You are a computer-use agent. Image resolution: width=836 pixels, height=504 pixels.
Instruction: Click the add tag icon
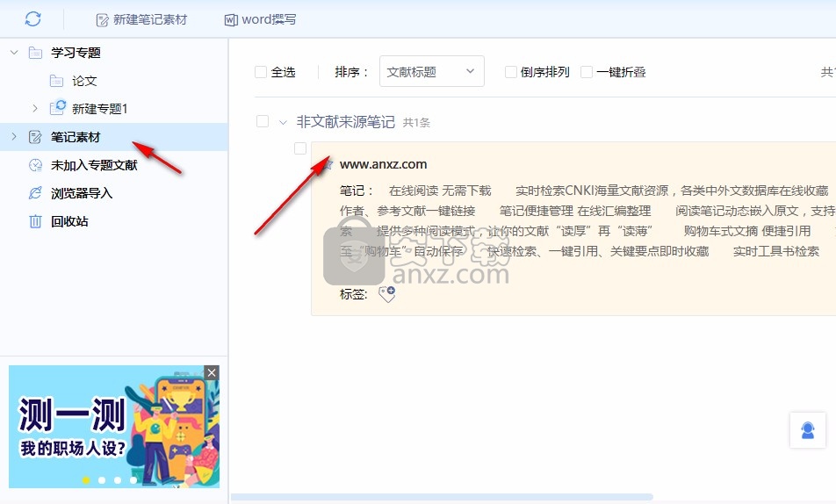point(386,294)
